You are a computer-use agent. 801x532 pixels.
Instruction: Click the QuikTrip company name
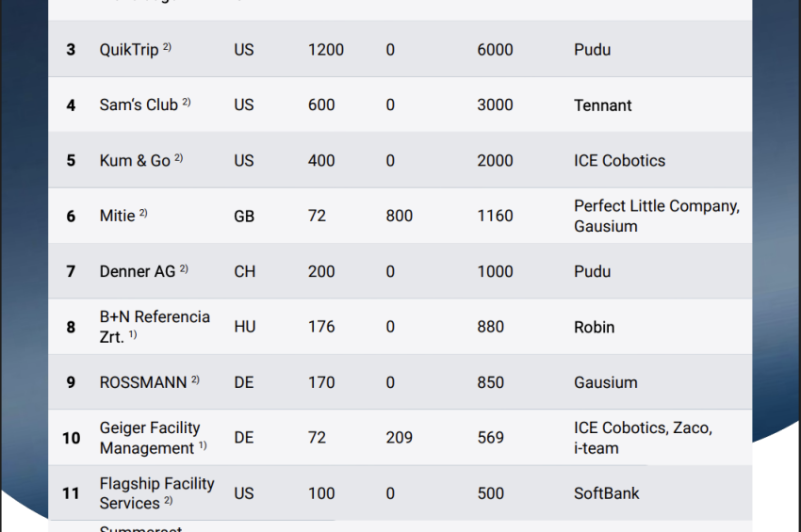click(x=129, y=50)
